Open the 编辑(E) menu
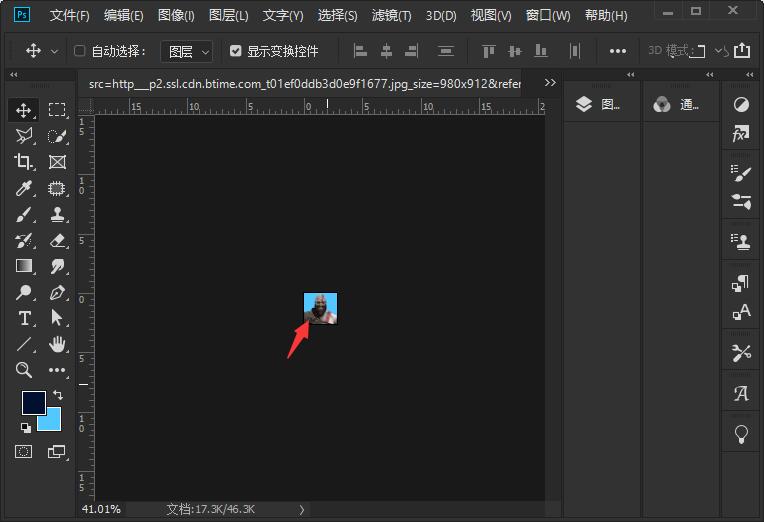Image resolution: width=764 pixels, height=522 pixels. pos(124,16)
